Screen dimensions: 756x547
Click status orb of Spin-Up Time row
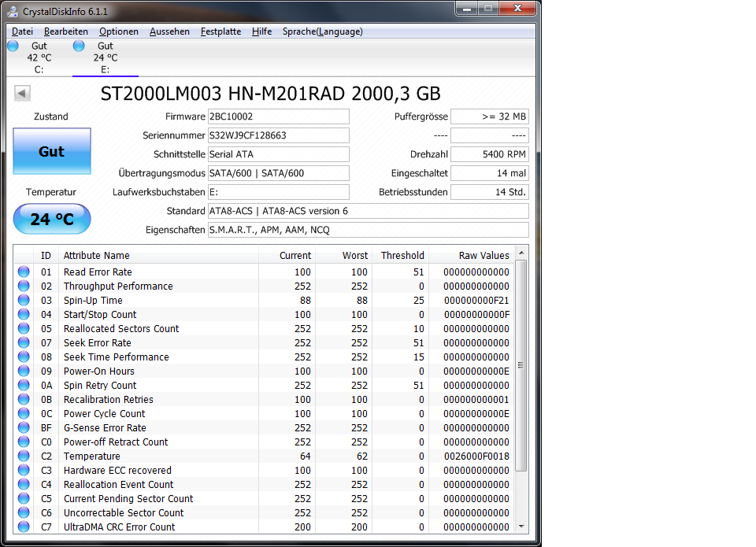coord(24,300)
